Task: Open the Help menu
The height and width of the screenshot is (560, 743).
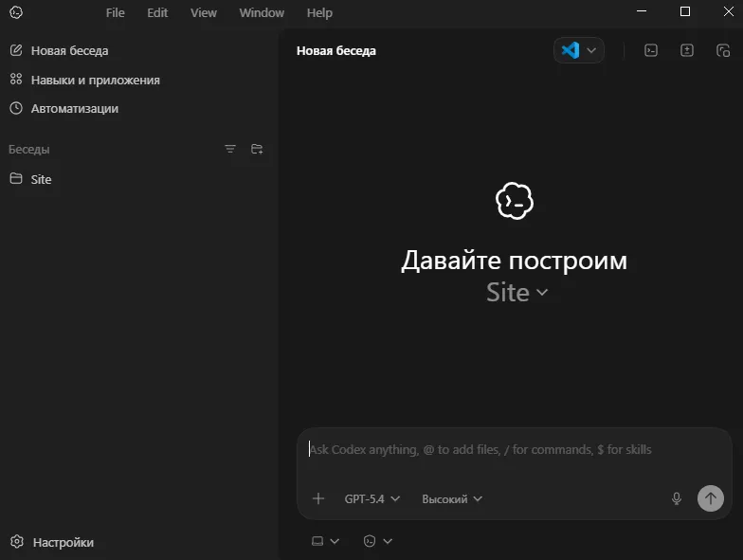Action: 319,13
